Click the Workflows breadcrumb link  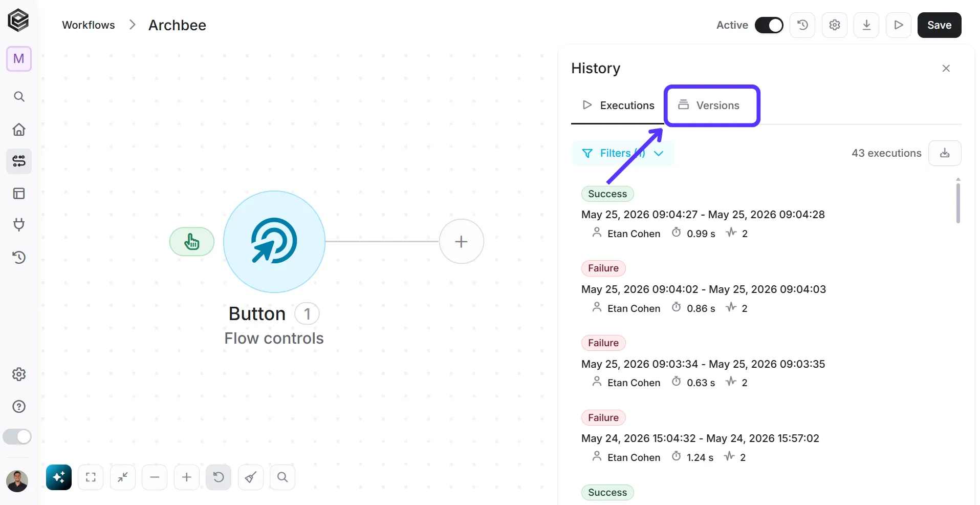89,25
